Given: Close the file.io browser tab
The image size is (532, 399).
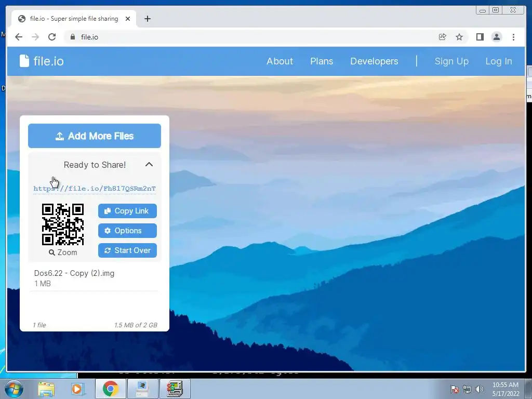Looking at the screenshot, I should click(x=128, y=19).
